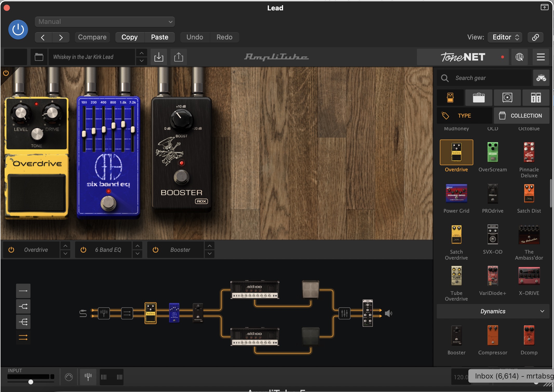Click the Compare button
The image size is (554, 392).
click(92, 37)
